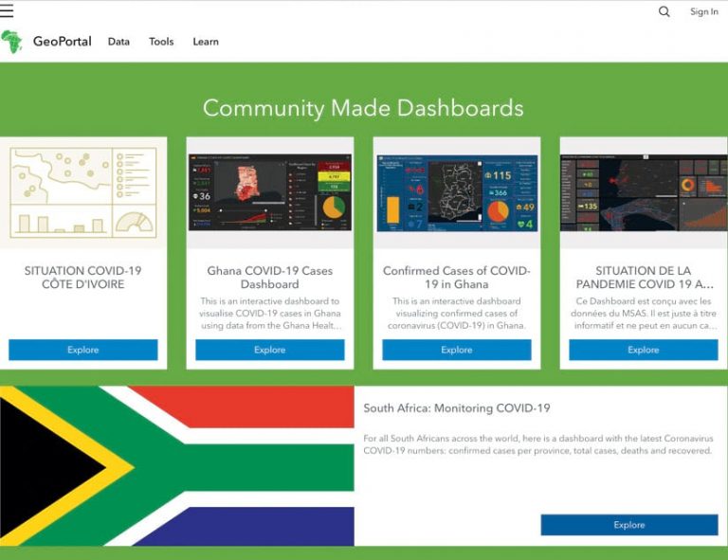
Task: Click 'interactive dashboard to visualise COVID-19' description
Action: pos(270,314)
